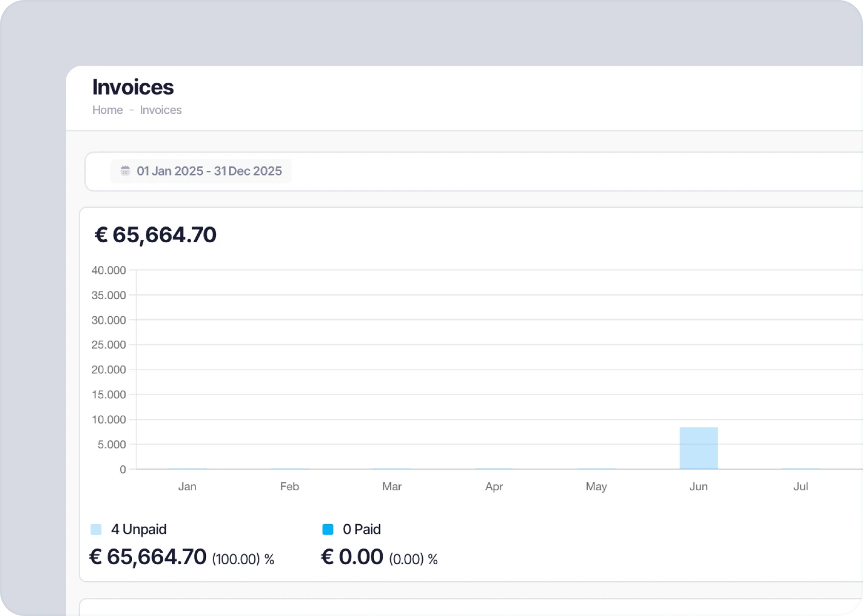Click the 40.000 y-axis value
863x616 pixels.
(108, 271)
